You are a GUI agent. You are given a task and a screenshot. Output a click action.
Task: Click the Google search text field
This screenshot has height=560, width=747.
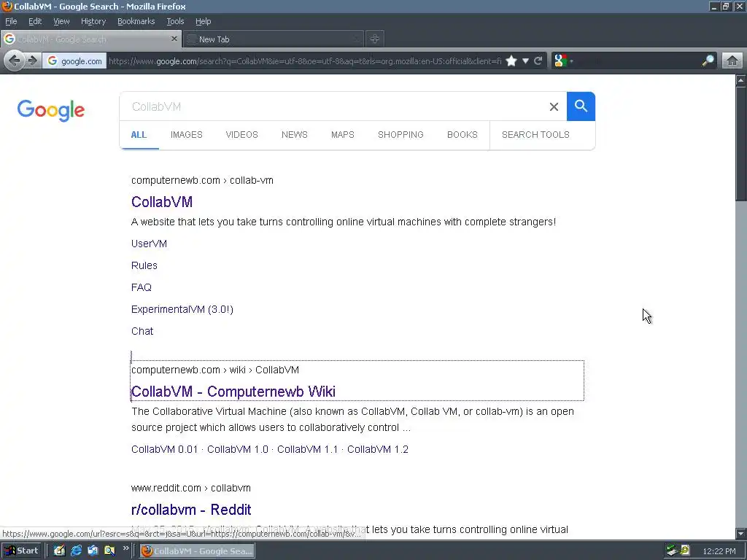[333, 106]
